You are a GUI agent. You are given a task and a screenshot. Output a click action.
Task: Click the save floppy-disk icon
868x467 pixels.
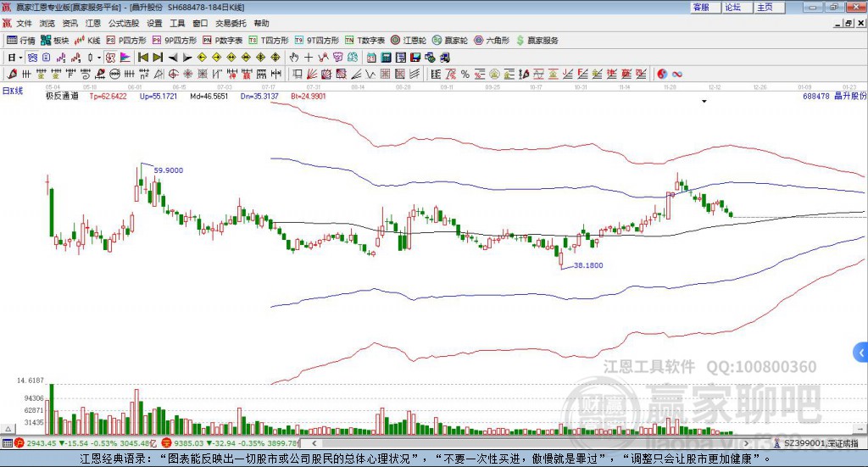(x=415, y=58)
